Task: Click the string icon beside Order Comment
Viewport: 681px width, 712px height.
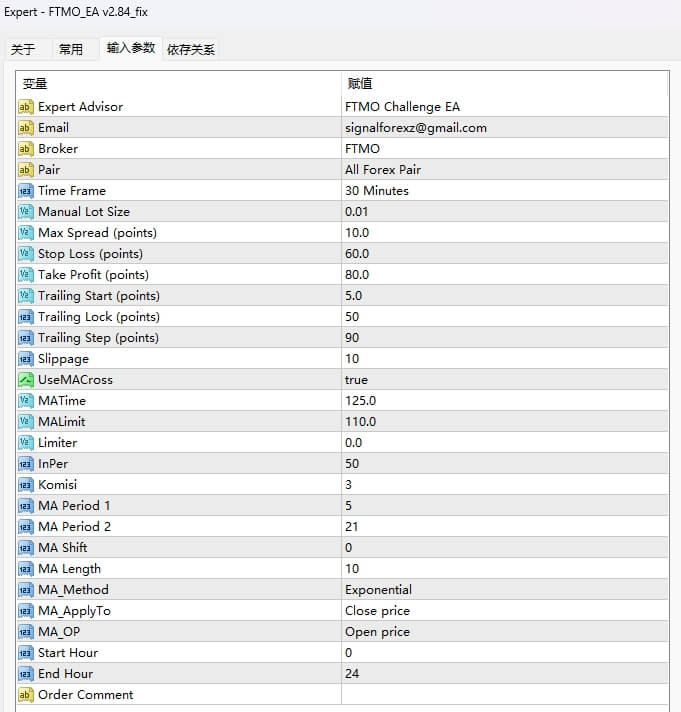Action: coord(25,694)
